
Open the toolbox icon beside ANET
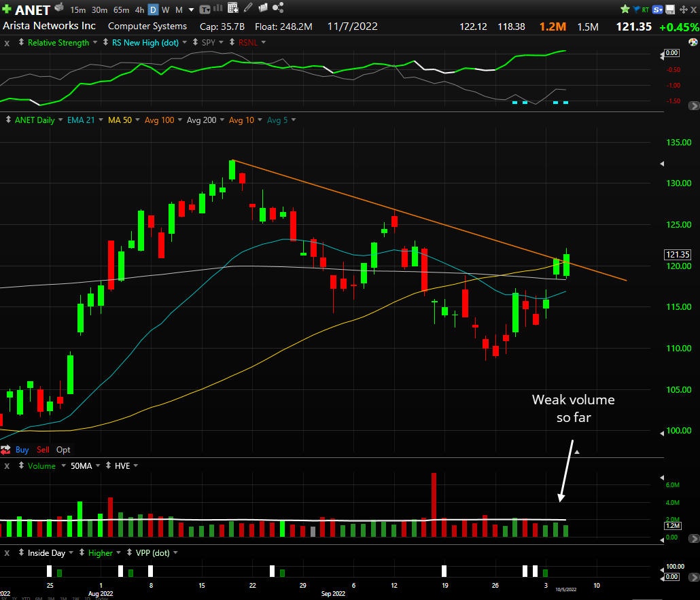pos(59,7)
